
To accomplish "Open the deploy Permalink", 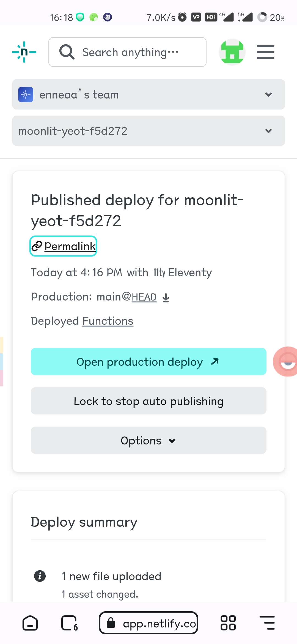I will [x=64, y=246].
